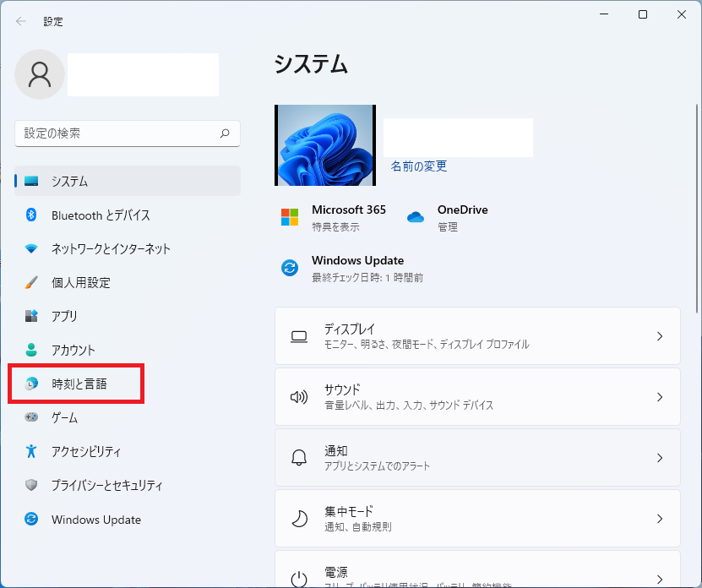The height and width of the screenshot is (588, 702).
Task: Click the アクセシビリティ figure icon
Action: pos(31,451)
